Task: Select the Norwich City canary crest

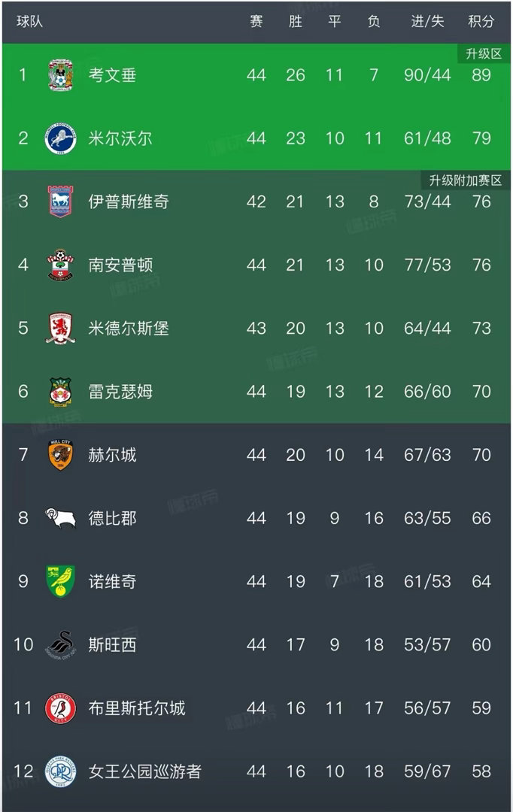Action: [60, 581]
